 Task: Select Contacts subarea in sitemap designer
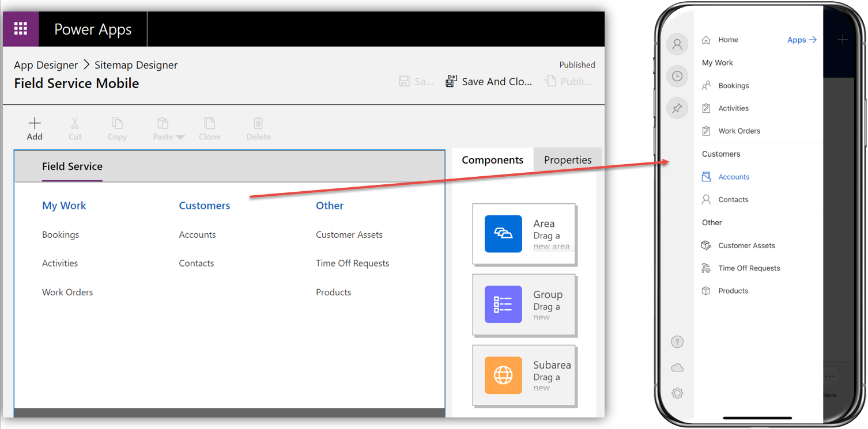click(x=197, y=263)
